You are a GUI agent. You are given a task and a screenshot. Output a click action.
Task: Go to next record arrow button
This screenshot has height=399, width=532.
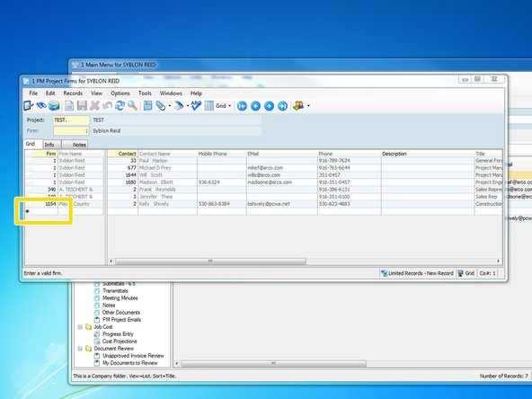pyautogui.click(x=269, y=106)
